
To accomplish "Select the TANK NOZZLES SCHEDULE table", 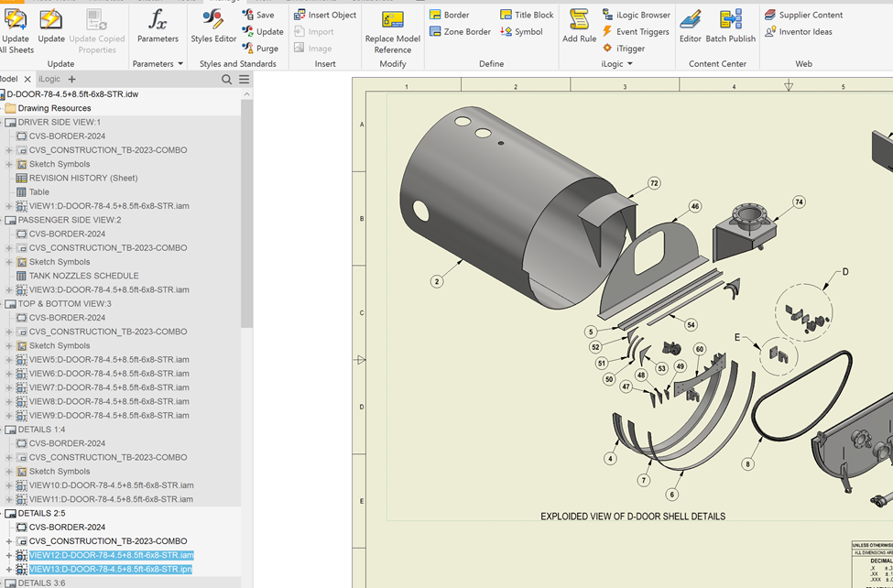I will point(83,276).
